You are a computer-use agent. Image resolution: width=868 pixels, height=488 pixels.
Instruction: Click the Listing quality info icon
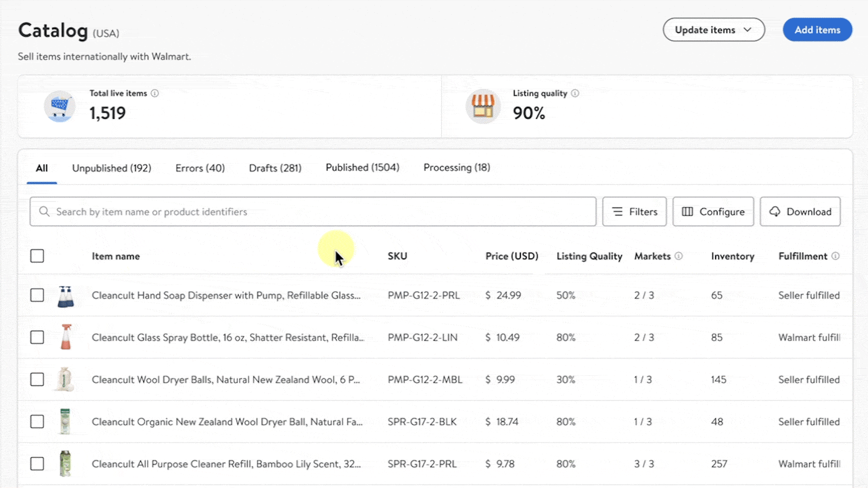point(575,93)
